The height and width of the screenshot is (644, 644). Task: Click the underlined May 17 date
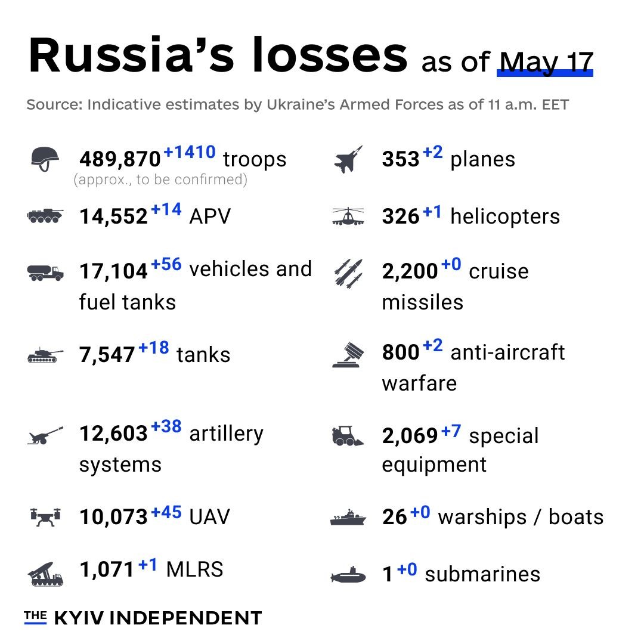click(546, 63)
